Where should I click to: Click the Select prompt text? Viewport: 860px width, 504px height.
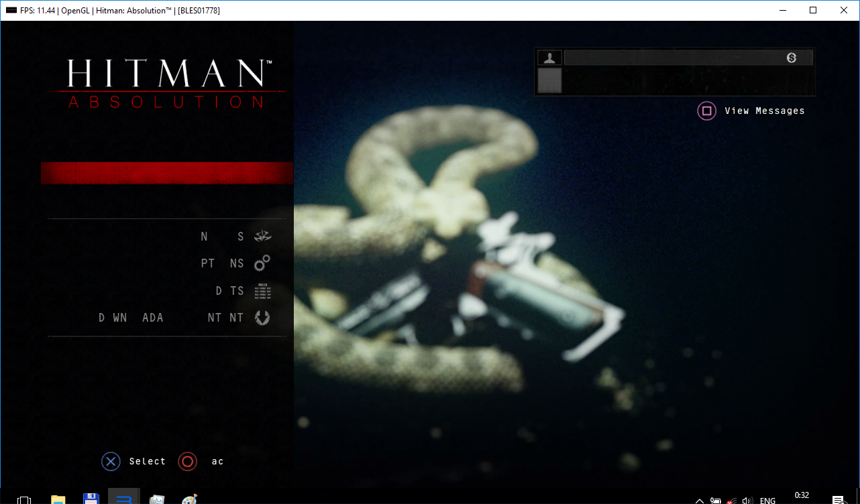point(147,461)
